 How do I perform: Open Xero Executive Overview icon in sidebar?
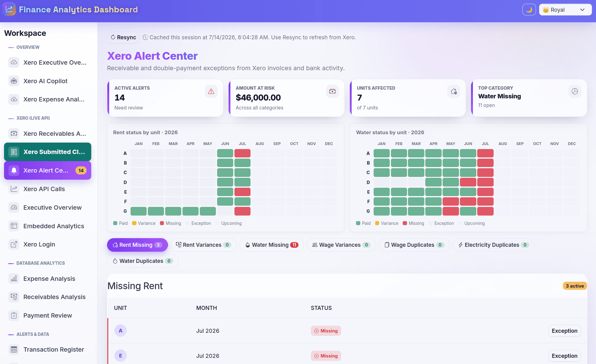coord(14,62)
